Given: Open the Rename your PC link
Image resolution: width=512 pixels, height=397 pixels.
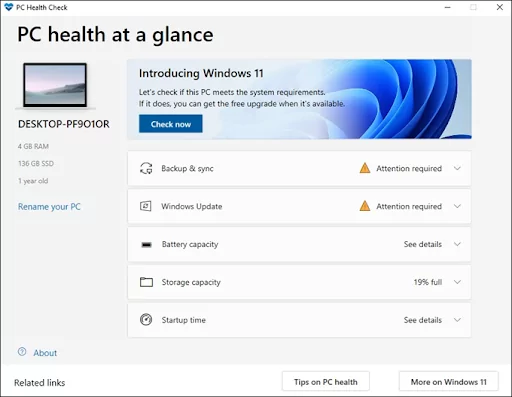Looking at the screenshot, I should (x=49, y=207).
